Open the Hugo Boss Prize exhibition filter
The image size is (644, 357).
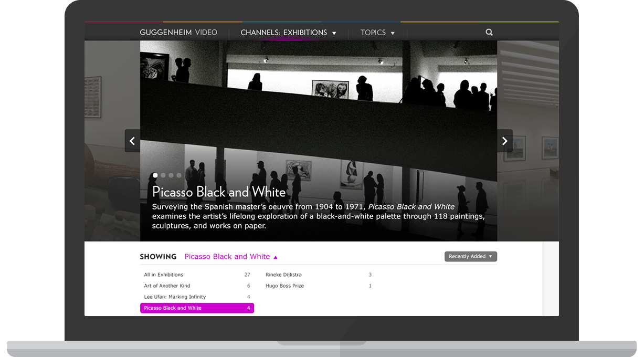284,286
